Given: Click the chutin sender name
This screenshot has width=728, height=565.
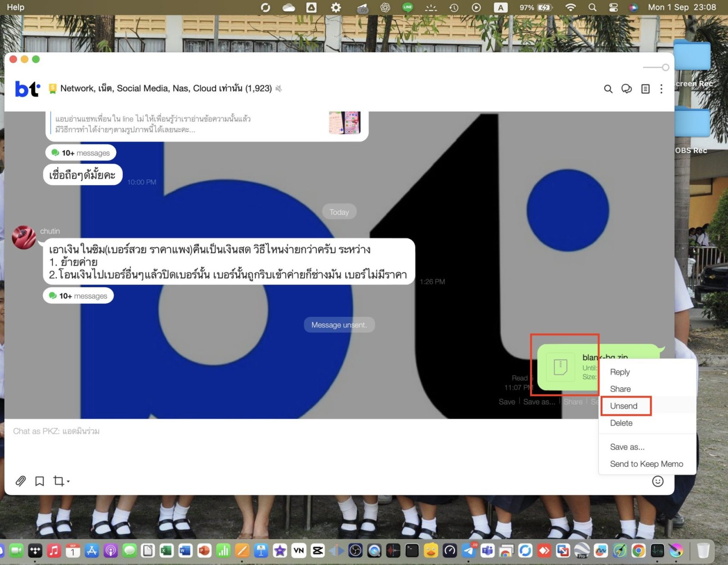Looking at the screenshot, I should click(x=50, y=231).
